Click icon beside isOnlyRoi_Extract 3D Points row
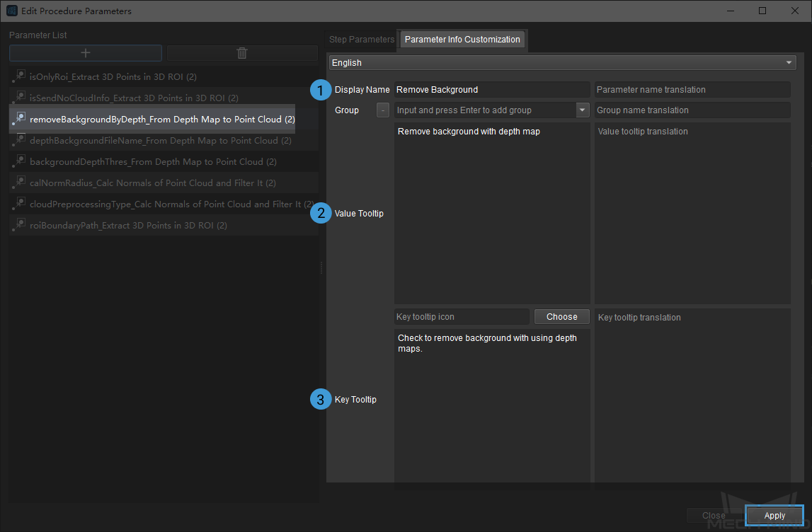Screen dimensions: 812x532 [20, 76]
